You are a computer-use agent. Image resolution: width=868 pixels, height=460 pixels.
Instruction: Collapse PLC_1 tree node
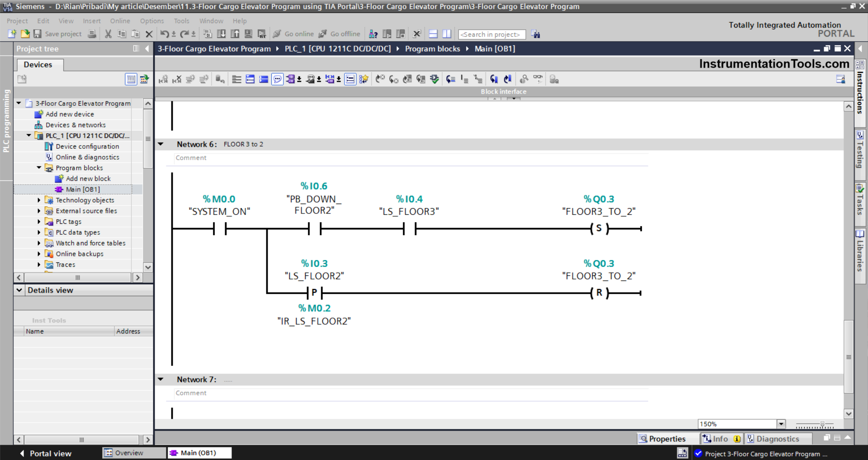coord(29,135)
